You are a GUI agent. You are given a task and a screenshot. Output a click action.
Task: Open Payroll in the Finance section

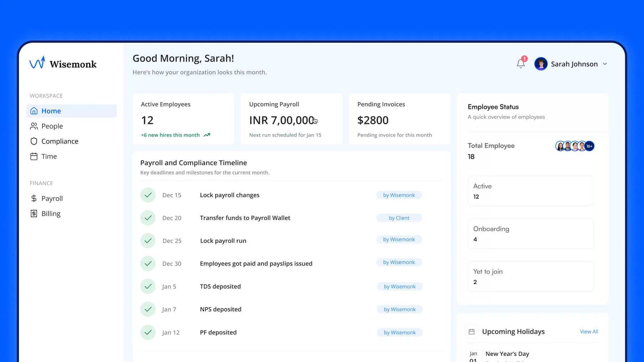click(72, 198)
